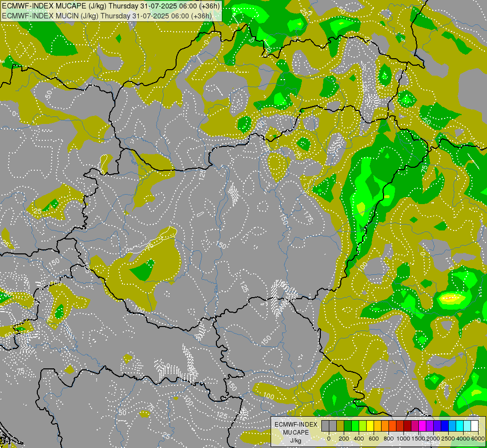Image resolution: width=487 pixels, height=448 pixels.
Task: Click the white legend swatch
Action: click(475, 426)
